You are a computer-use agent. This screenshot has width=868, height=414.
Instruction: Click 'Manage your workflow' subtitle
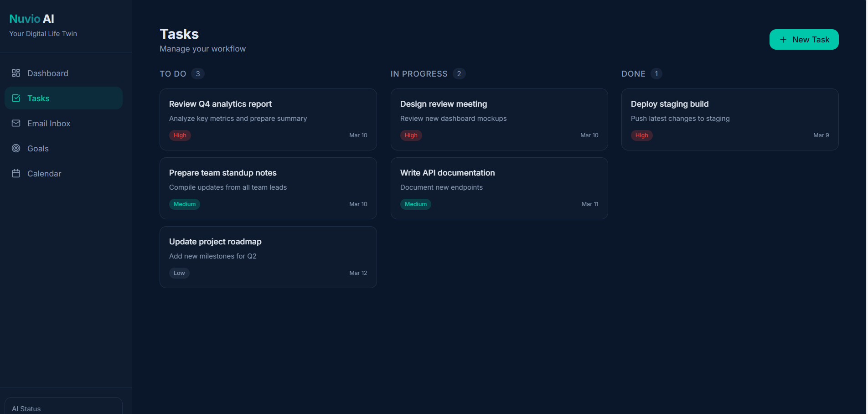coord(202,49)
